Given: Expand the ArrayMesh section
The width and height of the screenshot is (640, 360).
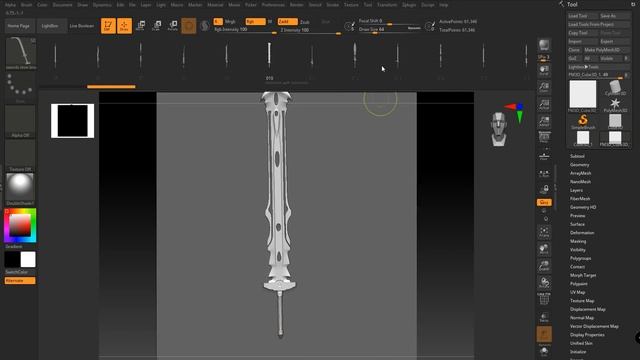Looking at the screenshot, I should pyautogui.click(x=580, y=173).
